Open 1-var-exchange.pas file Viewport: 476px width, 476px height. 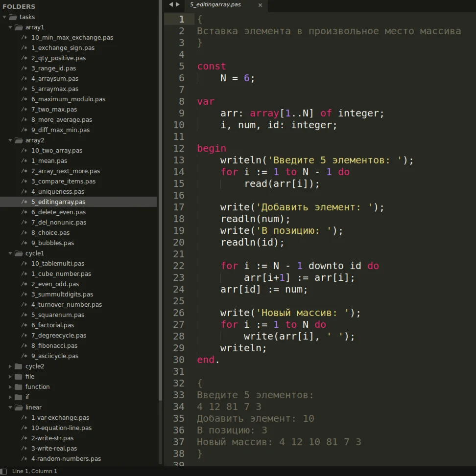[x=60, y=418]
